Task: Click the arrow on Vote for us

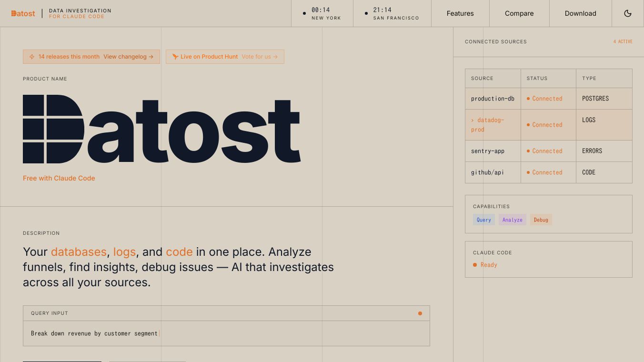Action: point(275,57)
